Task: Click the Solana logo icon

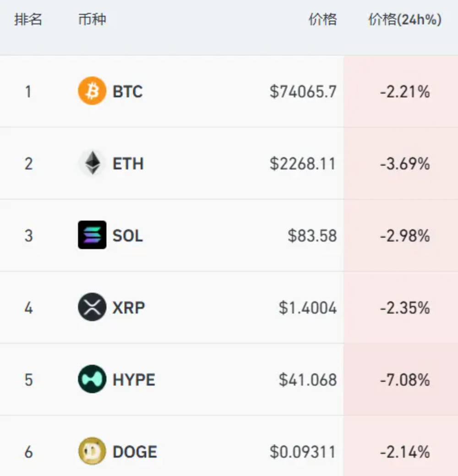Action: pyautogui.click(x=92, y=235)
